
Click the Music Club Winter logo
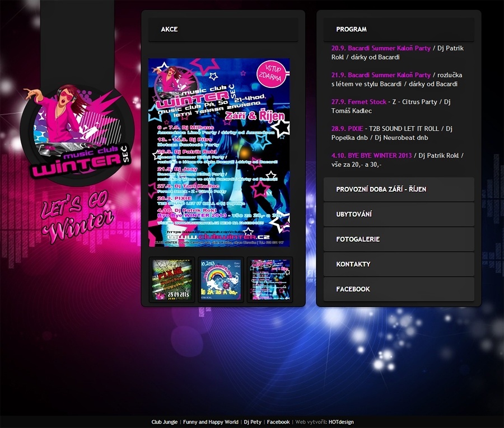(77, 134)
